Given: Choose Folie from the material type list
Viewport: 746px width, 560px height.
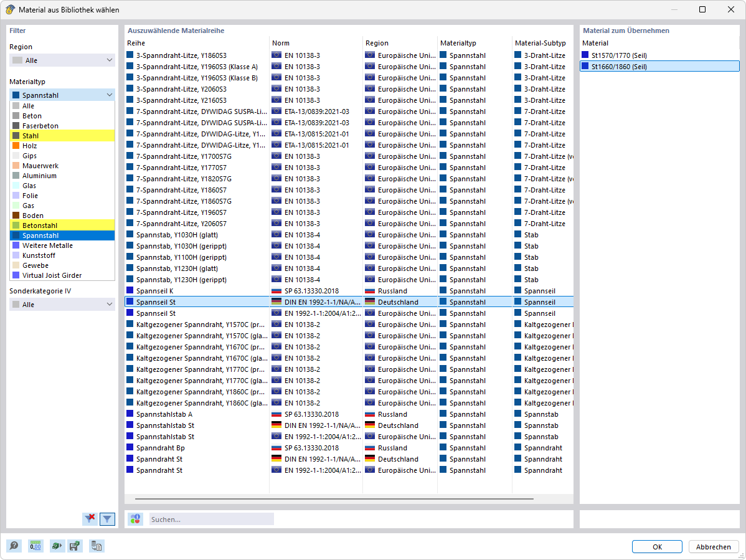Looking at the screenshot, I should [x=62, y=196].
